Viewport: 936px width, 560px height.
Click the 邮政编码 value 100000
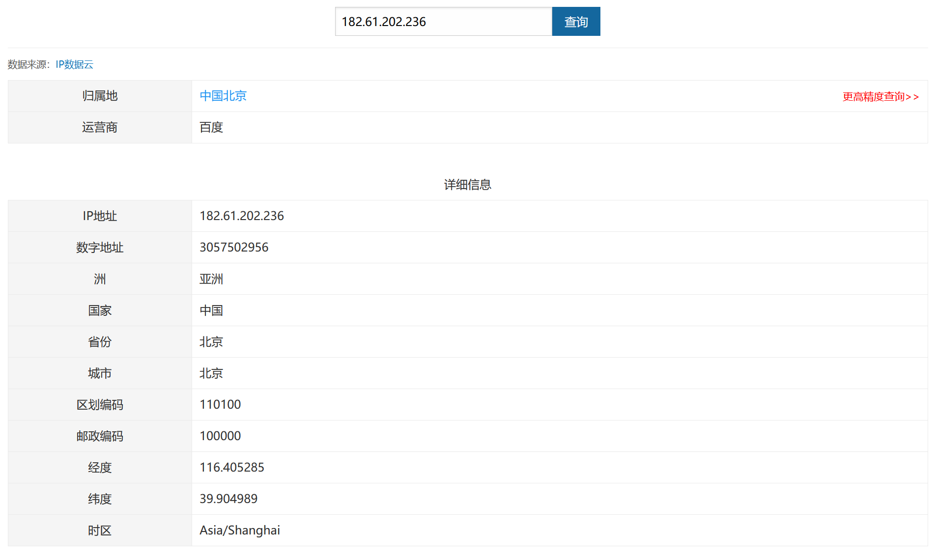click(220, 436)
